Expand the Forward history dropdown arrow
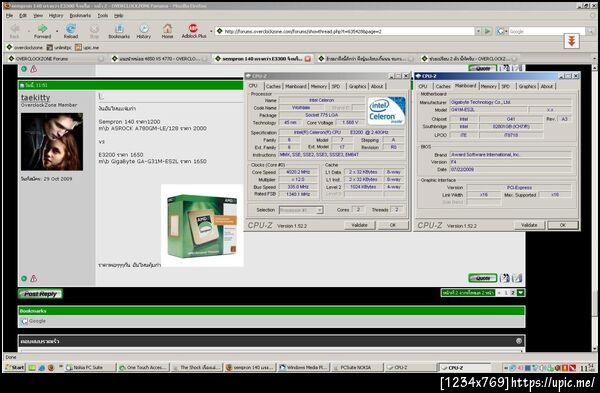 point(57,31)
